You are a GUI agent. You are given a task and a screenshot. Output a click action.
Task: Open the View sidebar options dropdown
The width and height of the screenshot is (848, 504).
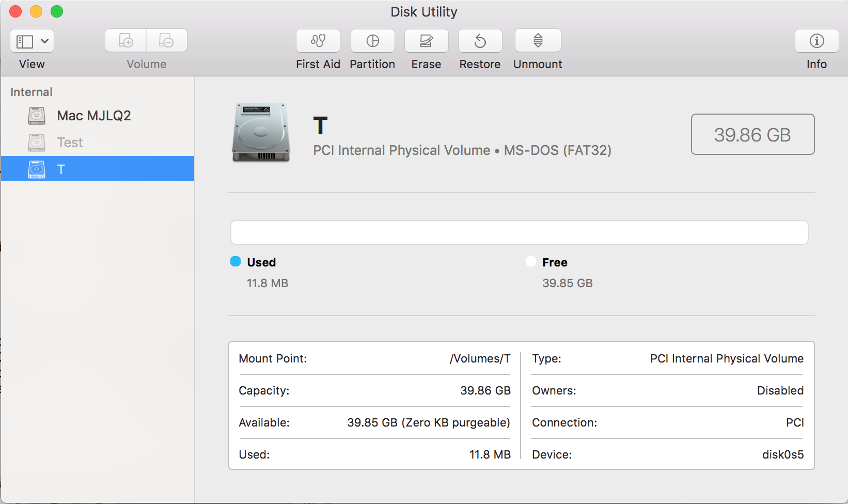[x=32, y=41]
